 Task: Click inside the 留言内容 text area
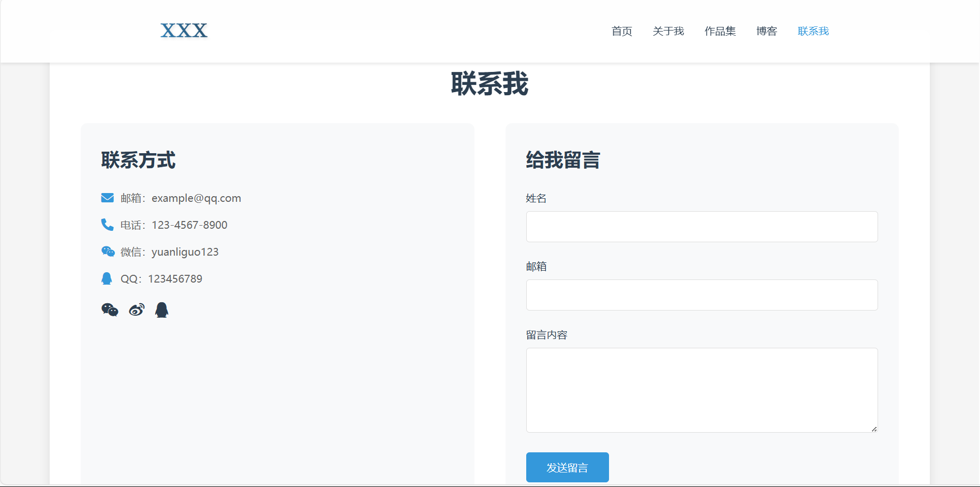(x=702, y=390)
